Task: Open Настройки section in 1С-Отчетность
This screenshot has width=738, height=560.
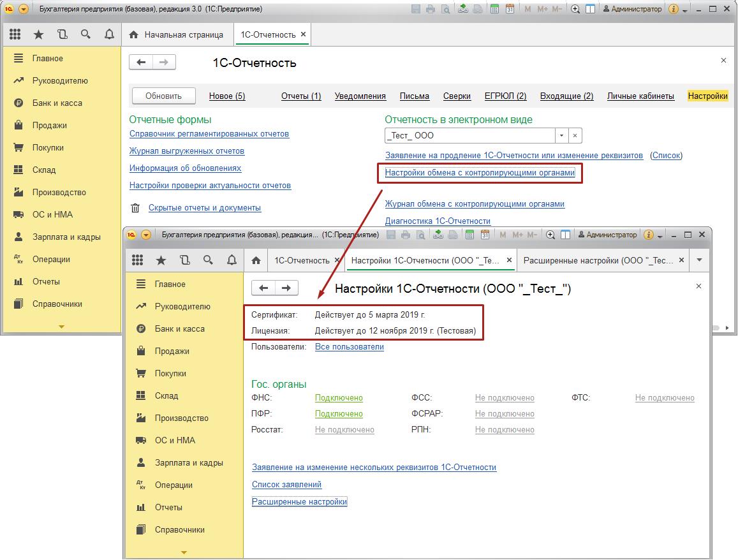Action: tap(707, 96)
